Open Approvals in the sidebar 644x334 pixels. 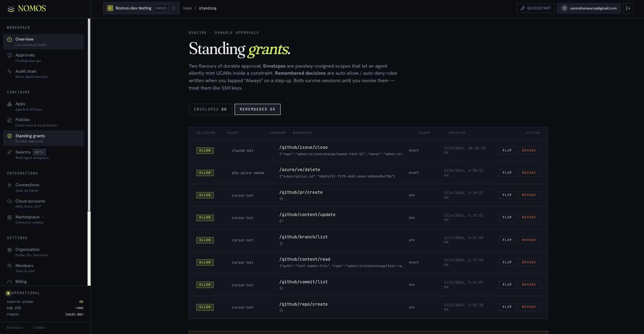click(x=44, y=57)
